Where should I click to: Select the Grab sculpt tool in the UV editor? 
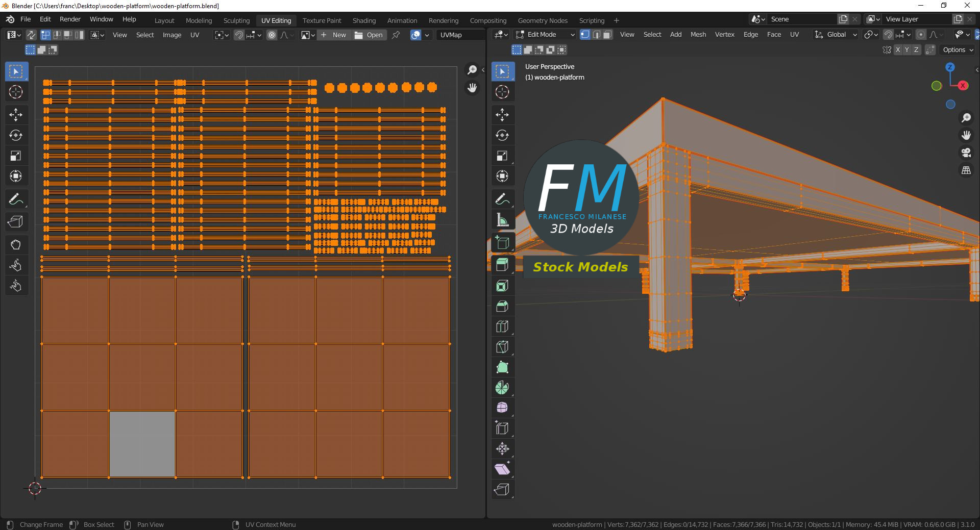(16, 245)
